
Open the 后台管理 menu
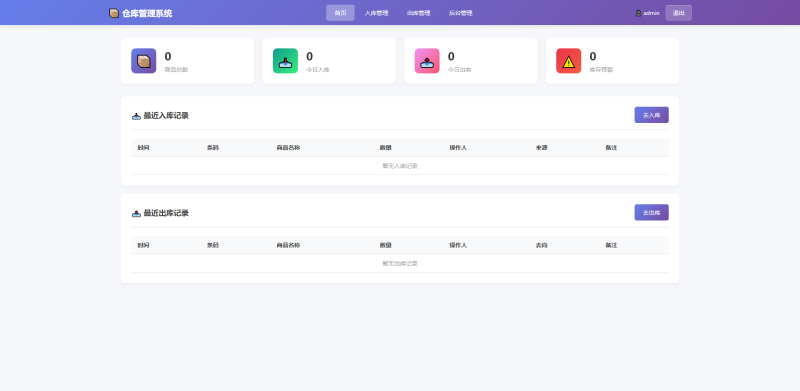[x=461, y=13]
